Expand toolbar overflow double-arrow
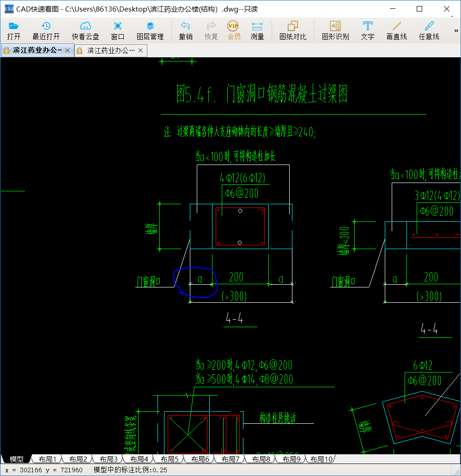 tap(456, 31)
